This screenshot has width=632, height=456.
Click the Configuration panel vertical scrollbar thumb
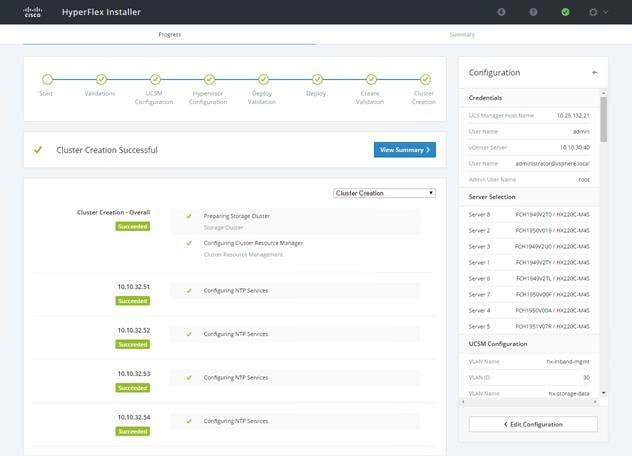(603, 120)
